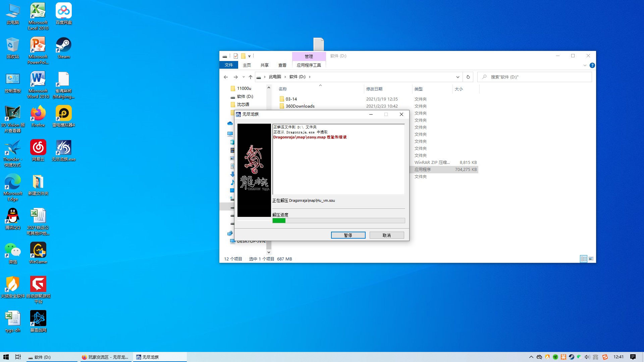
Task: Select the 03-14 folder row
Action: point(378,99)
